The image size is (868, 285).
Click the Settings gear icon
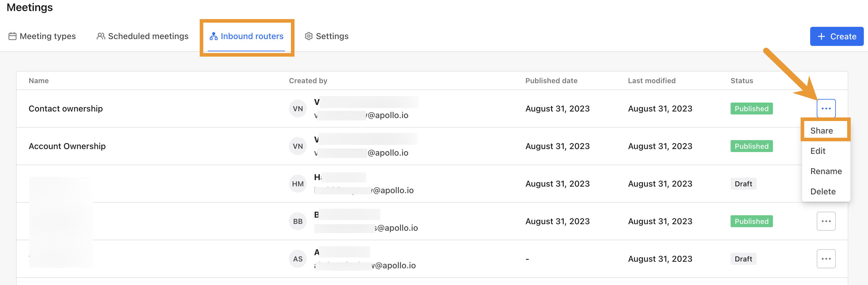(308, 36)
